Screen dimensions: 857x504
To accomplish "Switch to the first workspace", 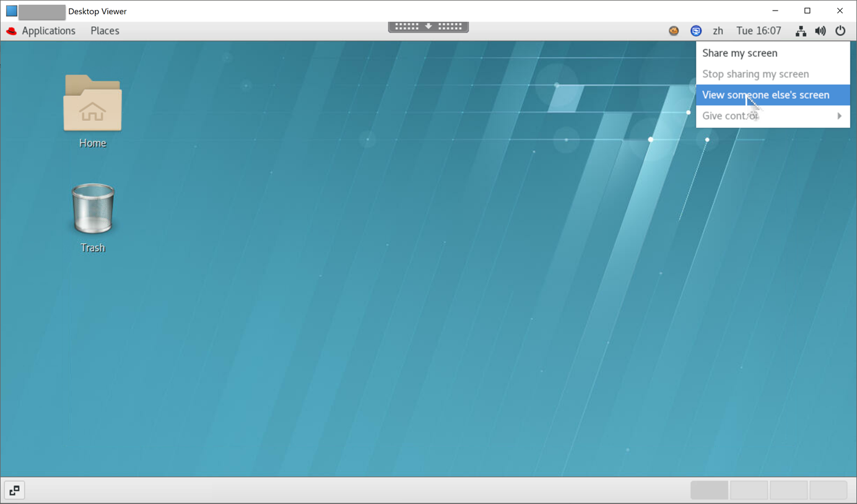I will [x=710, y=490].
